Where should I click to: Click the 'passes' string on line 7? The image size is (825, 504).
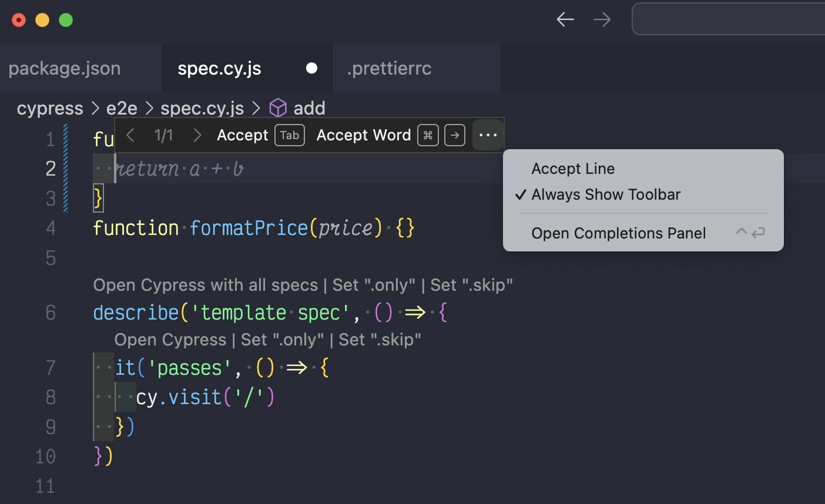click(x=190, y=368)
